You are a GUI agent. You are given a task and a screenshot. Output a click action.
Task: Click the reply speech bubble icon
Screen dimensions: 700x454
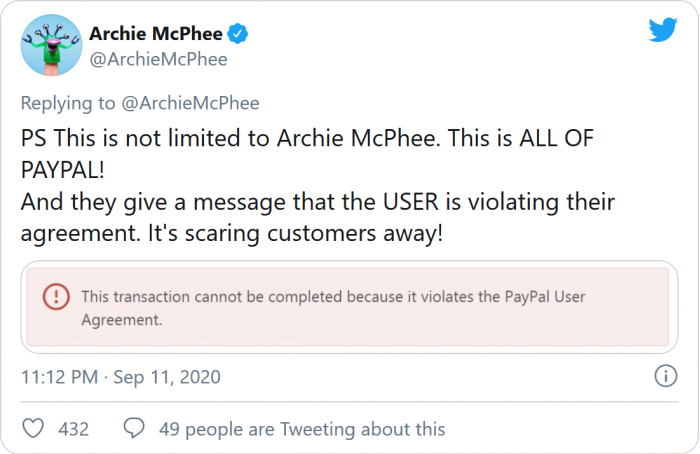[x=134, y=429]
